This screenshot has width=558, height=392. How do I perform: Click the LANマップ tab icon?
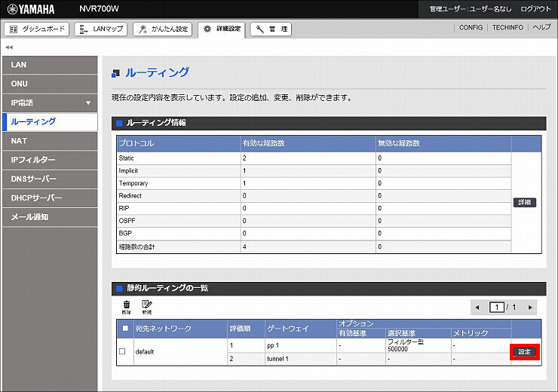pyautogui.click(x=83, y=29)
